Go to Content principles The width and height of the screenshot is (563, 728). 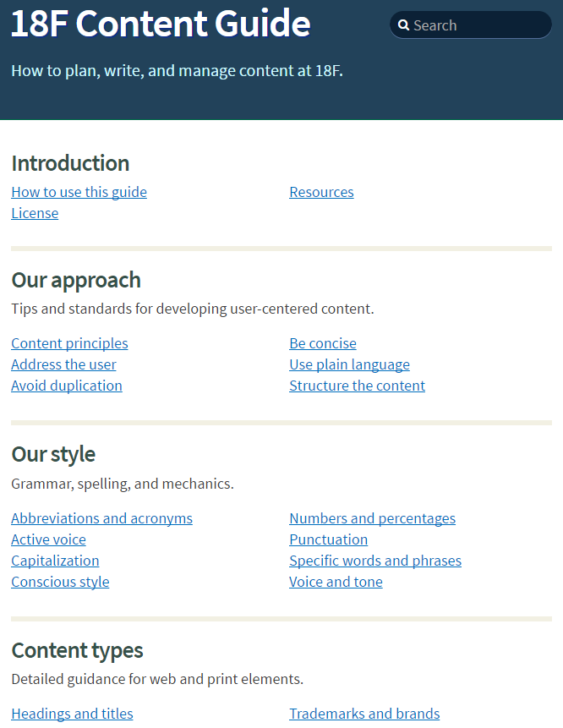(69, 343)
